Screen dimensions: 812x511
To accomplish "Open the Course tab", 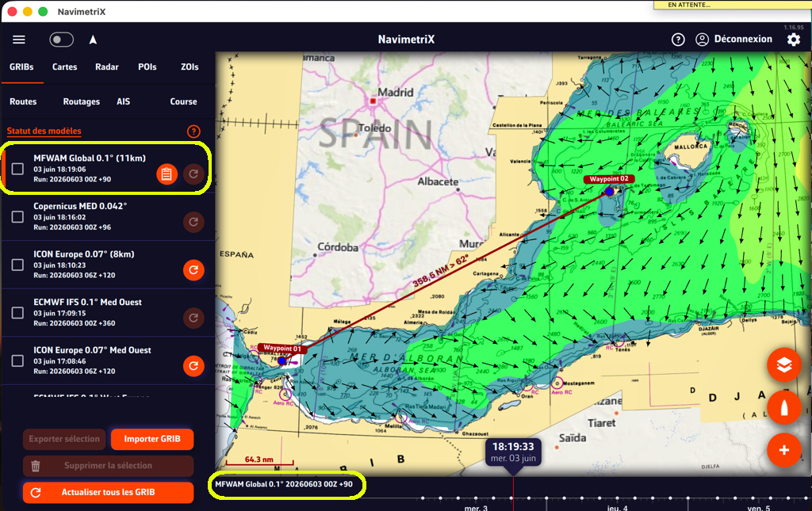I will [x=183, y=101].
